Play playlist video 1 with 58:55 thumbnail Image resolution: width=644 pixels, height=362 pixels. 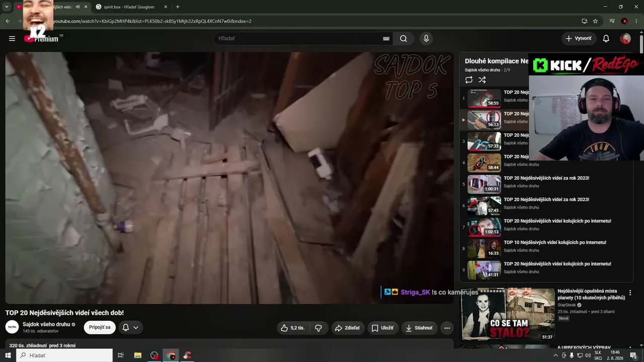[x=485, y=99]
